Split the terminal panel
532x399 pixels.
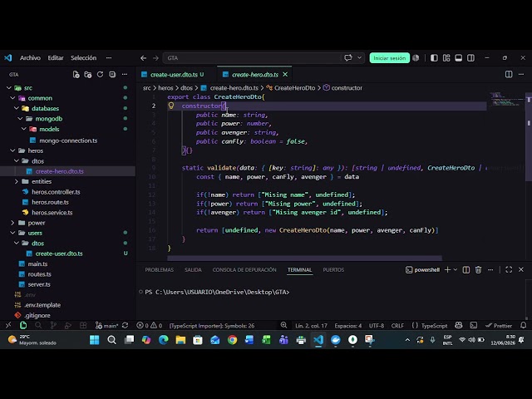[x=466, y=269]
